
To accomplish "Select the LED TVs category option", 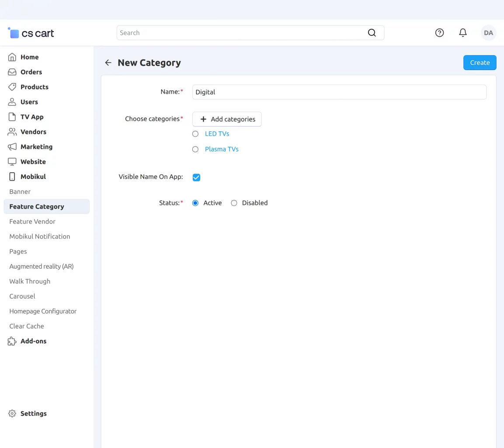I will pyautogui.click(x=195, y=133).
